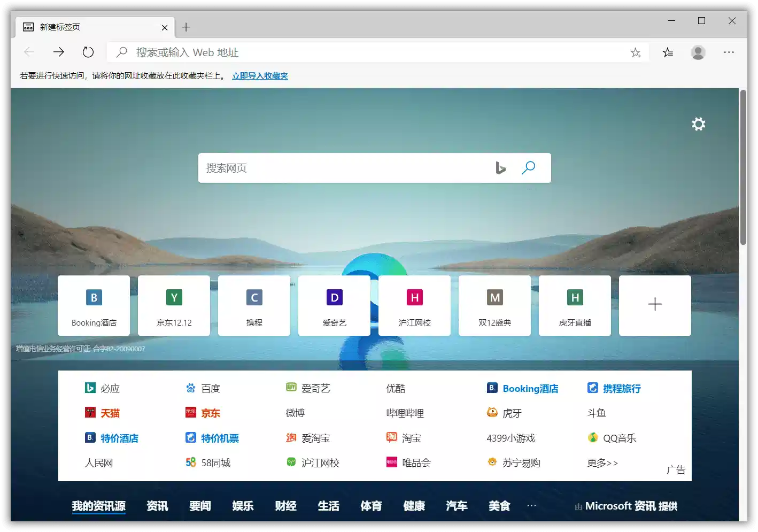Screen dimensions: 758x532
Task: Open the browser settings menu ellipsis
Action: [729, 52]
